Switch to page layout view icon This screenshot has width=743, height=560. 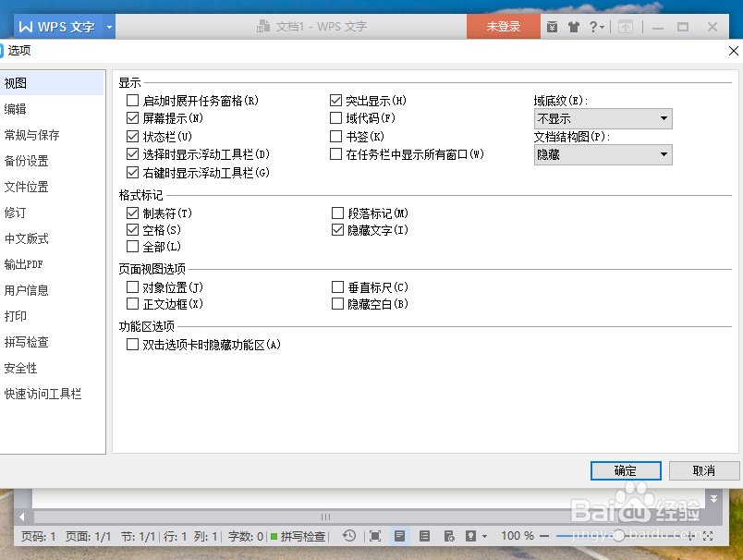tap(399, 536)
